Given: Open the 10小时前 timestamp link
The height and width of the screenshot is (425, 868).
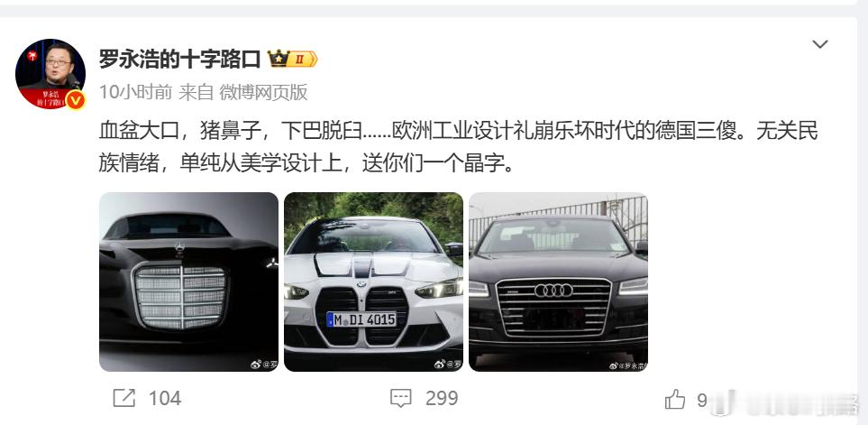Looking at the screenshot, I should (135, 92).
